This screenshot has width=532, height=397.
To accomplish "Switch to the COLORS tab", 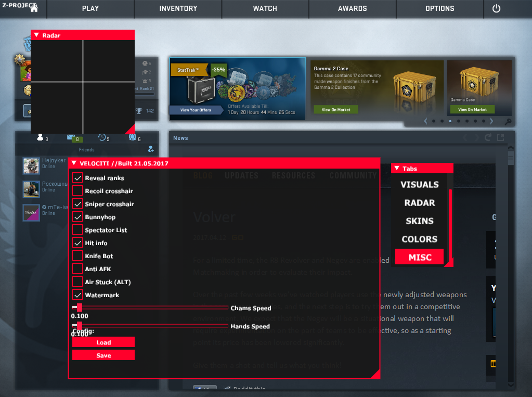I will [419, 239].
